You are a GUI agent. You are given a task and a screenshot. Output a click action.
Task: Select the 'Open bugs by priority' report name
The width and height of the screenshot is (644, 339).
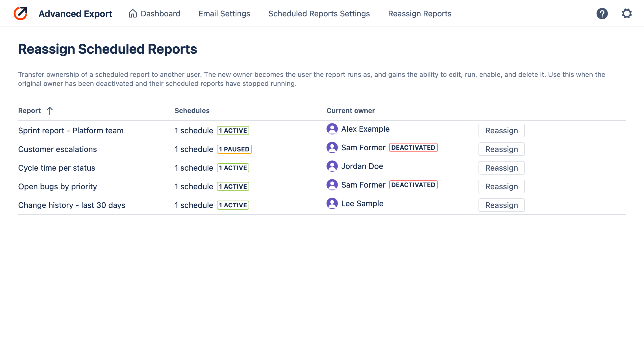coord(57,186)
